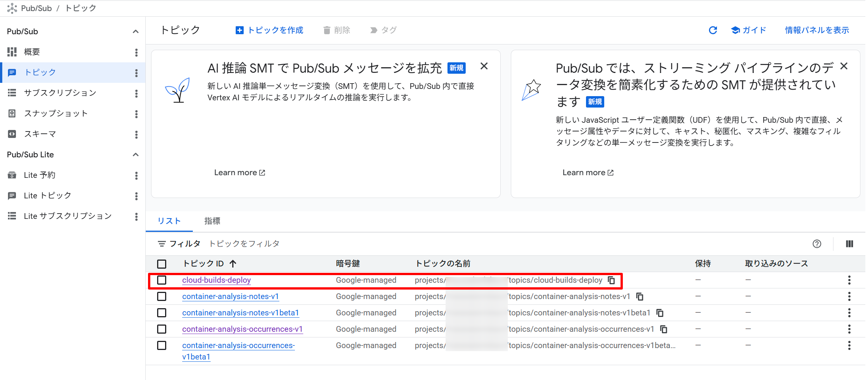Check the box for container-analysis-notes-v1
This screenshot has width=868, height=380.
[162, 296]
